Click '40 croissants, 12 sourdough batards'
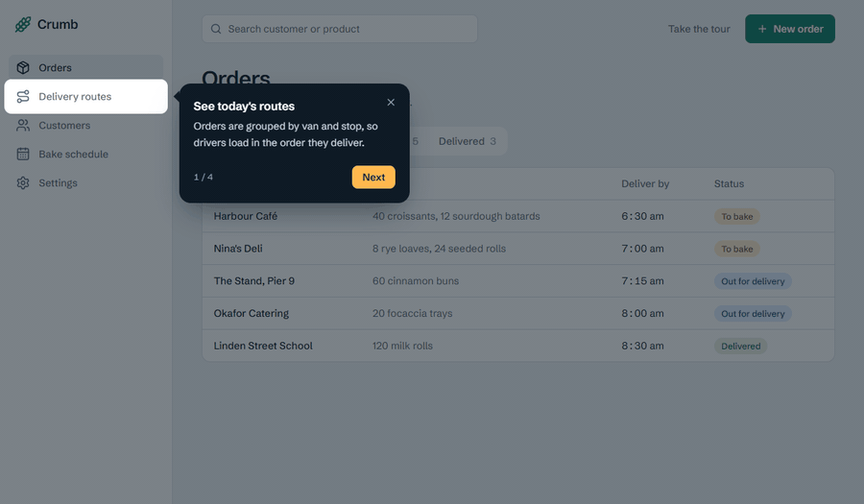 click(x=456, y=216)
